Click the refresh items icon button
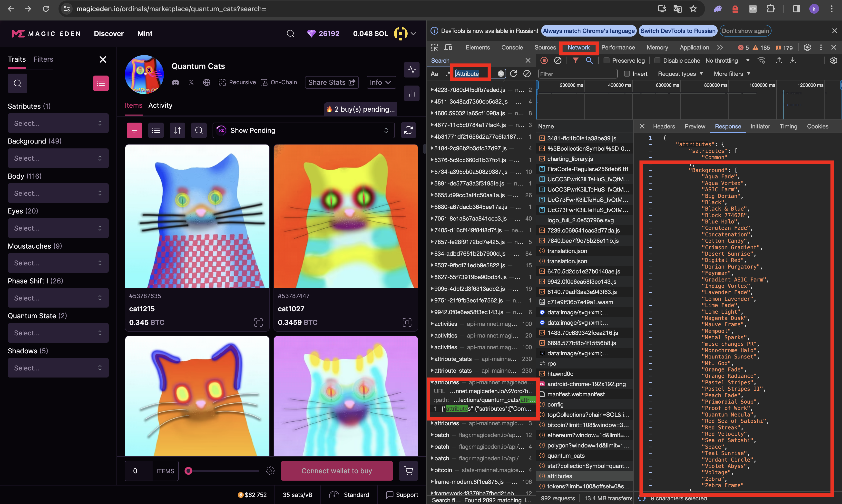The image size is (842, 504). [x=408, y=130]
